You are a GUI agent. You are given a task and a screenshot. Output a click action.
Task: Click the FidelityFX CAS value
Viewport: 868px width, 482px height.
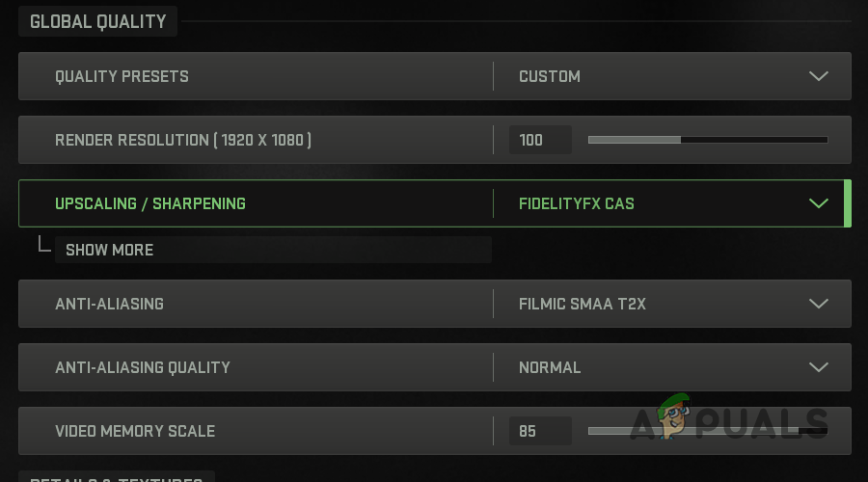577,203
